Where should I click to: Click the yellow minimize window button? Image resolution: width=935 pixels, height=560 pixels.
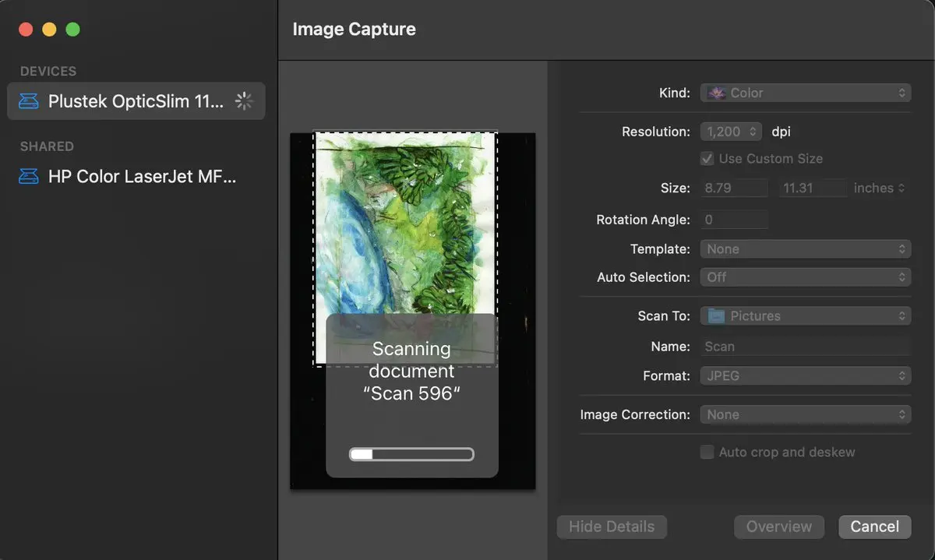pos(49,30)
